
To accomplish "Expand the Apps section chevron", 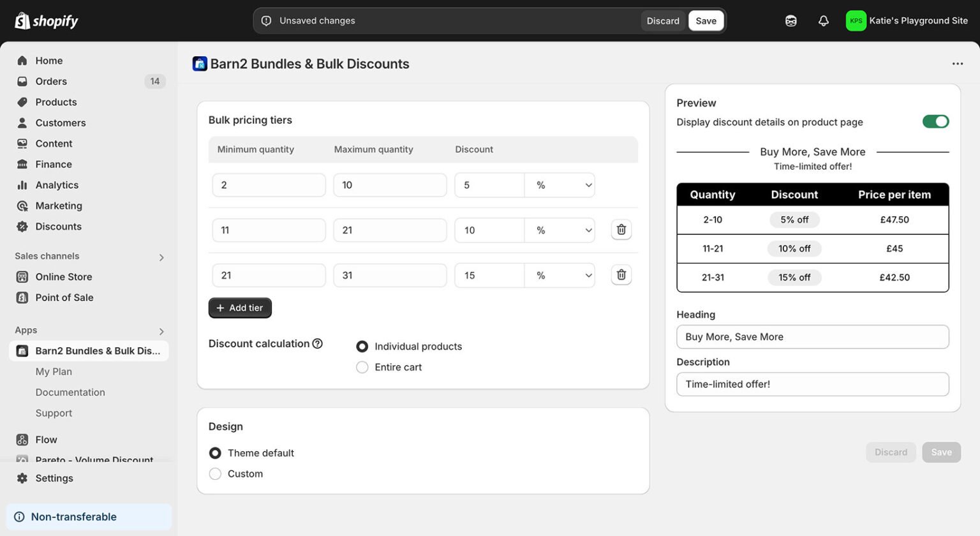I will [161, 331].
